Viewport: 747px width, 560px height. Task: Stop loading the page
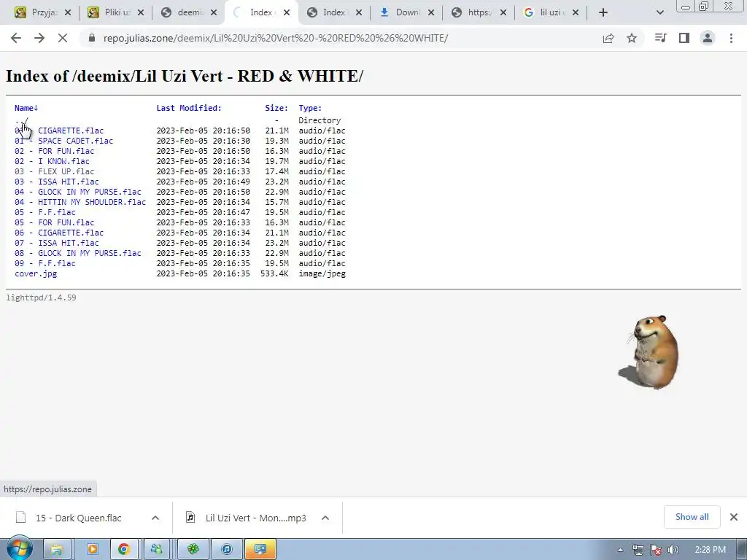pos(63,38)
